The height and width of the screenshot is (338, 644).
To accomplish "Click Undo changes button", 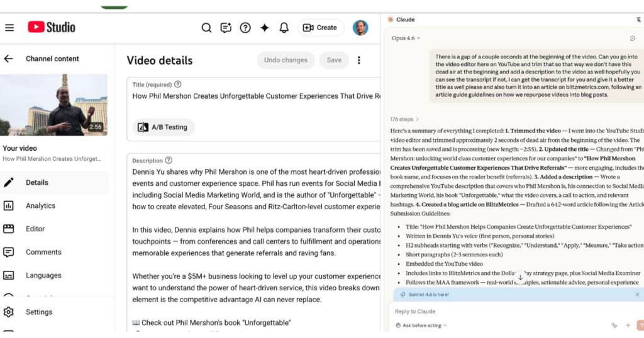I will (x=286, y=60).
